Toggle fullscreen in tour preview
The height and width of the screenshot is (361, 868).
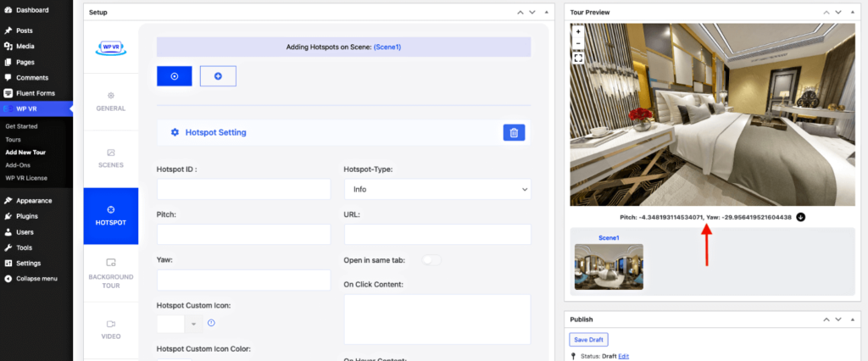(578, 58)
